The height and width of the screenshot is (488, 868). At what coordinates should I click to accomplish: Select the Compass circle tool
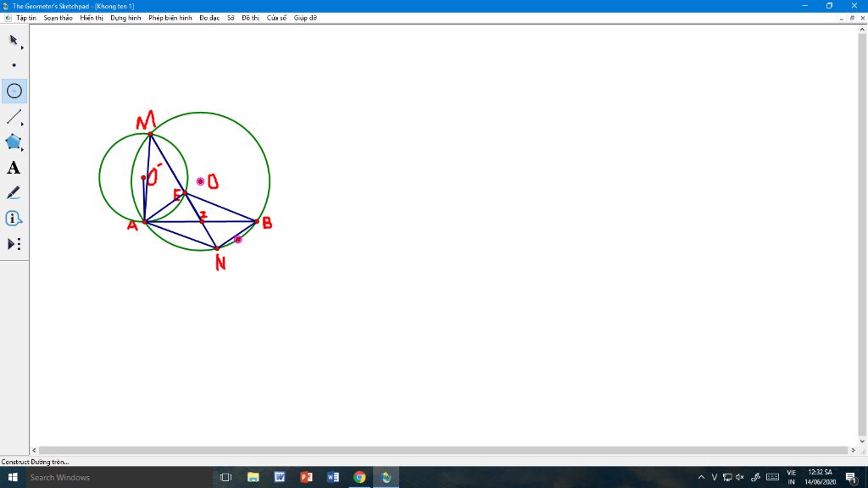click(x=14, y=91)
